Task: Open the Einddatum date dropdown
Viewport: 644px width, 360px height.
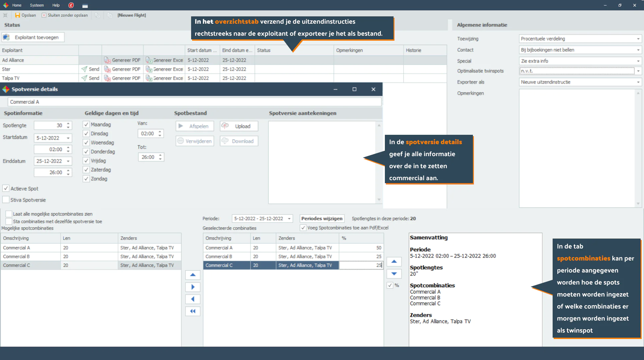Action: click(68, 161)
